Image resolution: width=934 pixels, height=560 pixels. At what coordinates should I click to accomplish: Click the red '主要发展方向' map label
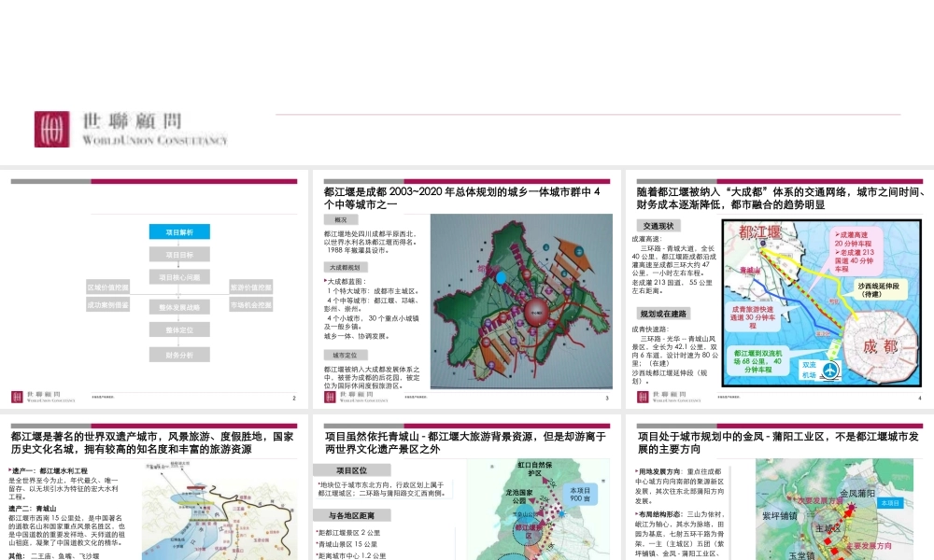tap(869, 545)
